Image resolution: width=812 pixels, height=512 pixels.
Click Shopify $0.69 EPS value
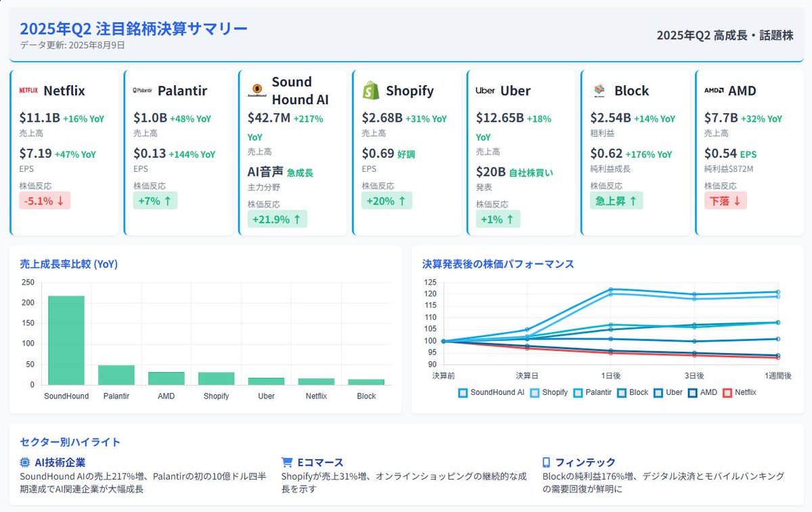click(x=378, y=154)
